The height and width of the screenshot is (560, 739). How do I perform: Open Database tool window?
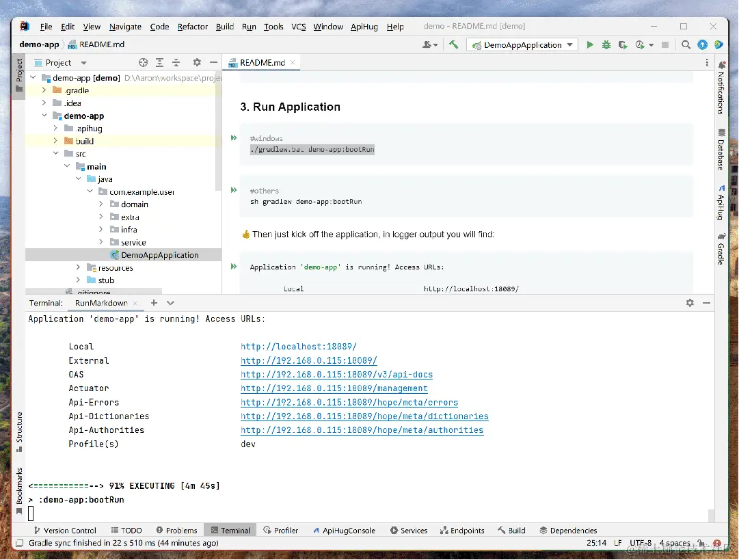click(x=721, y=150)
